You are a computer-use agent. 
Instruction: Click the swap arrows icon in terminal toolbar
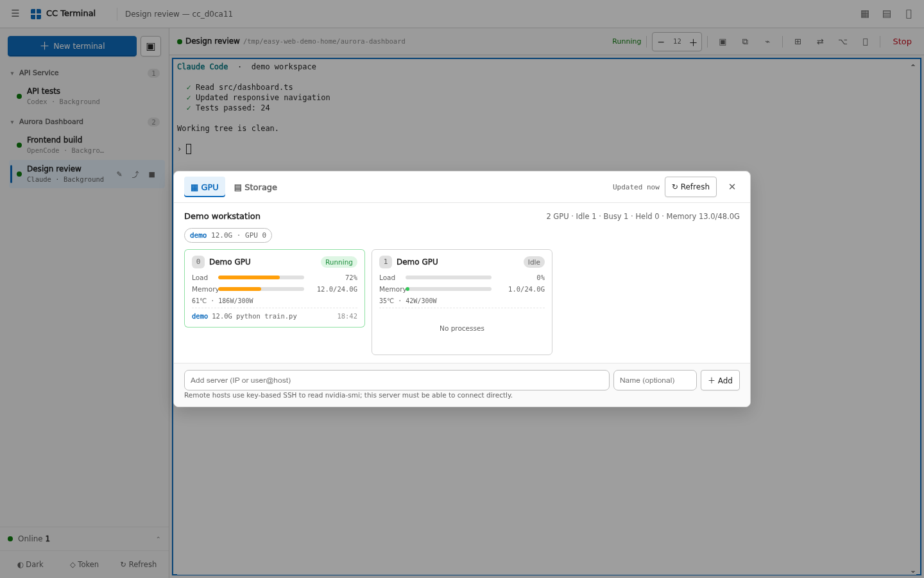[820, 42]
